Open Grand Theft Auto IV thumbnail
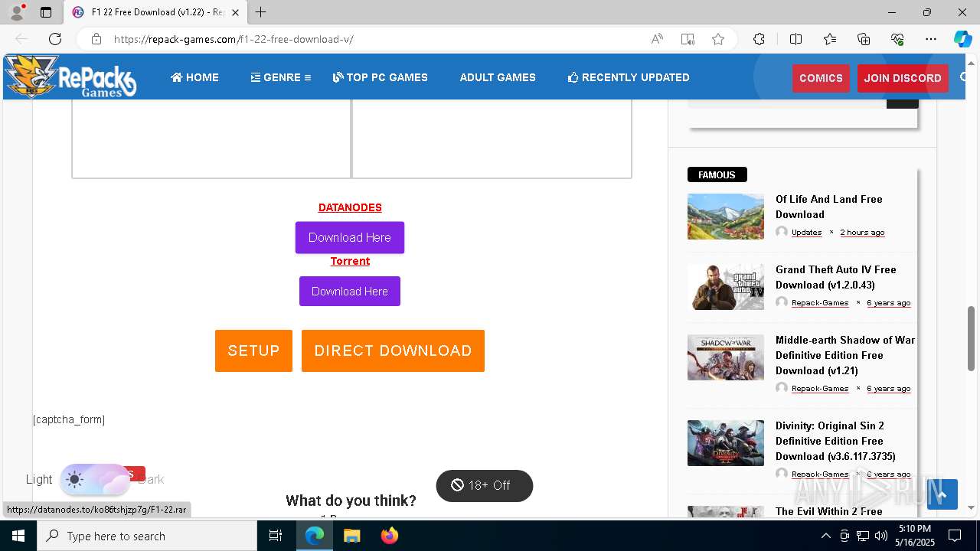The width and height of the screenshot is (980, 551). (x=726, y=287)
